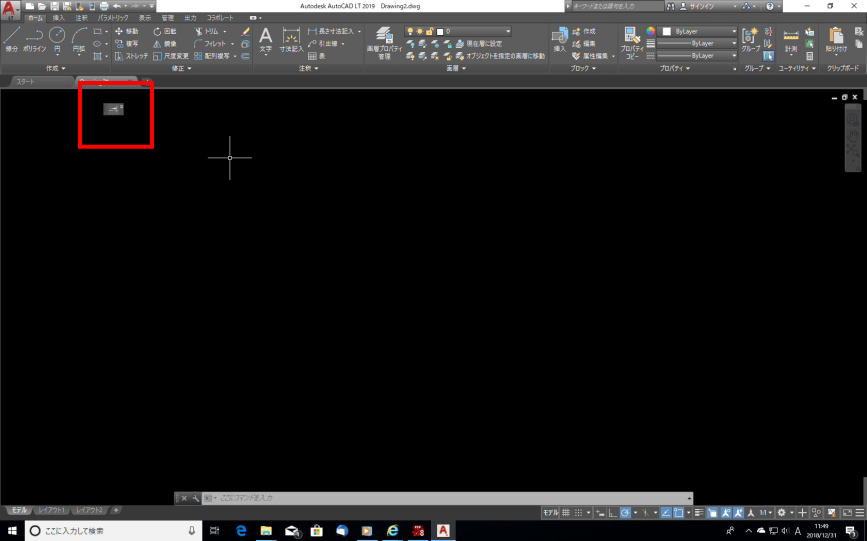The image size is (867, 541).
Task: Expand the Properties (プロパティ) panel
Action: click(675, 68)
